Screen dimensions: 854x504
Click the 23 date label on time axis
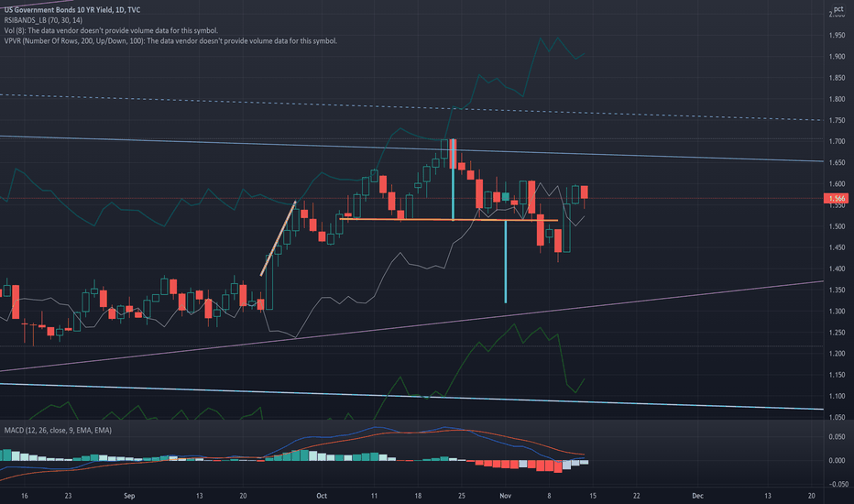coord(68,496)
